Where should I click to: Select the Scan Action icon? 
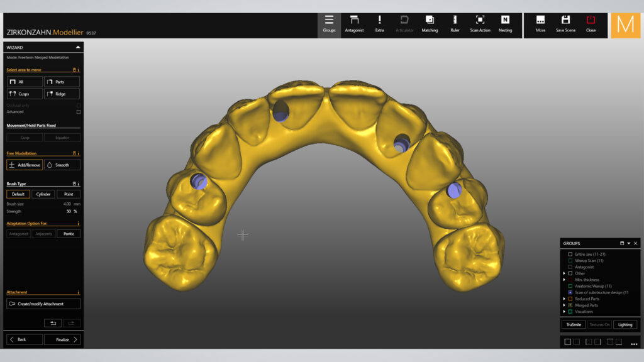point(480,24)
